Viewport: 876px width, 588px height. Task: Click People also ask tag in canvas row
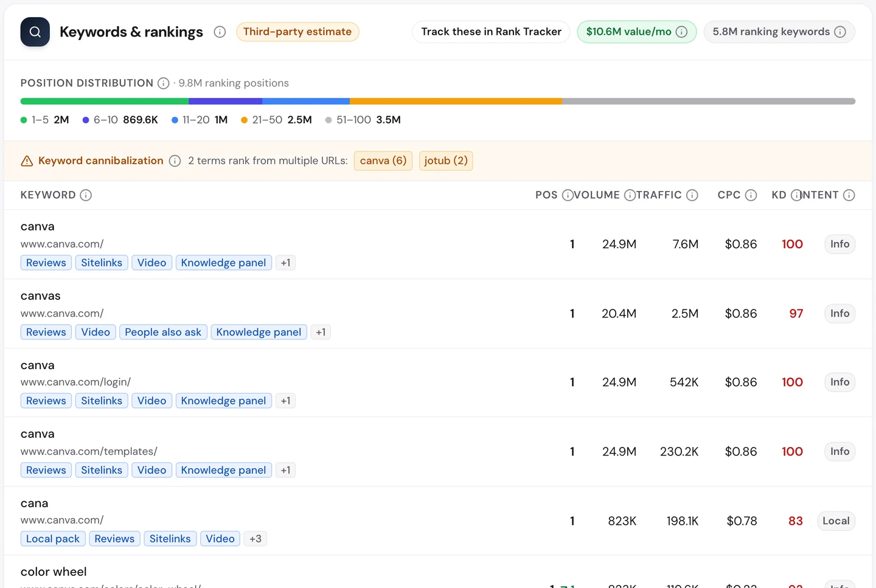pos(163,333)
